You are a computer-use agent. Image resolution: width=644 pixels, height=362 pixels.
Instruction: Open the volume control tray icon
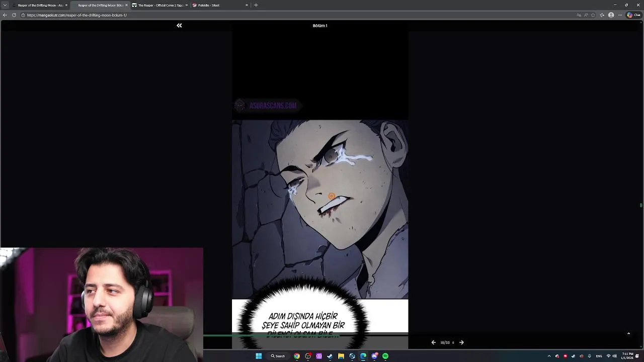614,356
